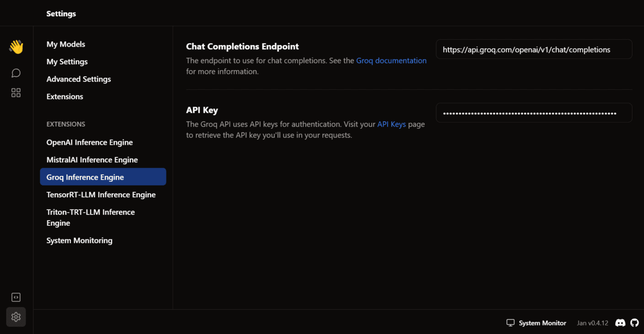Viewport: 644px width, 334px height.
Task: Open System Monitor from the status bar
Action: [x=536, y=323]
